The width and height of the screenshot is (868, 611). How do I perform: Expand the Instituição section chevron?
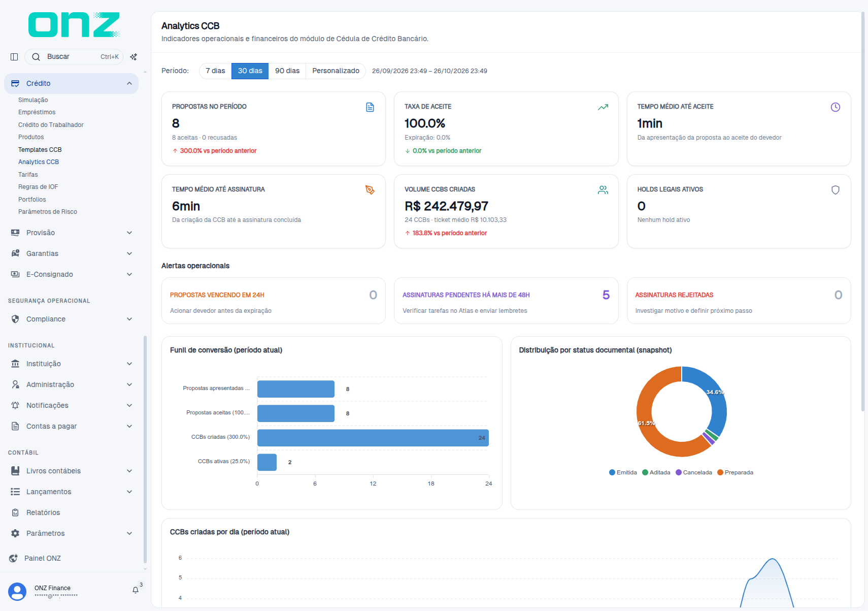[x=129, y=364]
